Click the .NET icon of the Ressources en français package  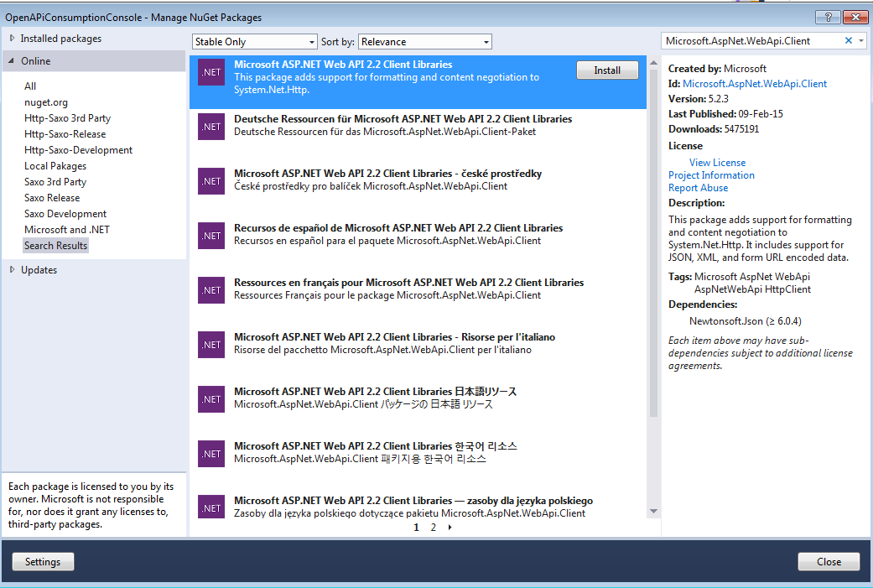point(211,290)
